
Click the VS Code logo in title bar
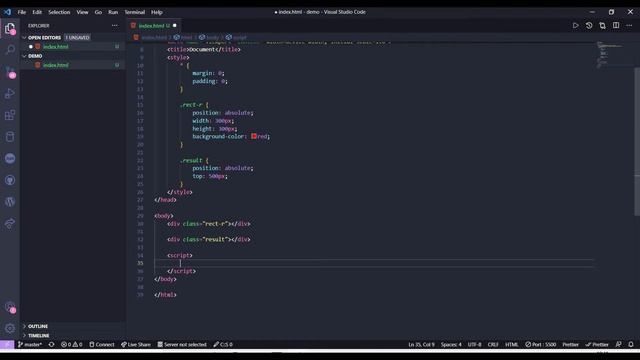[7, 12]
